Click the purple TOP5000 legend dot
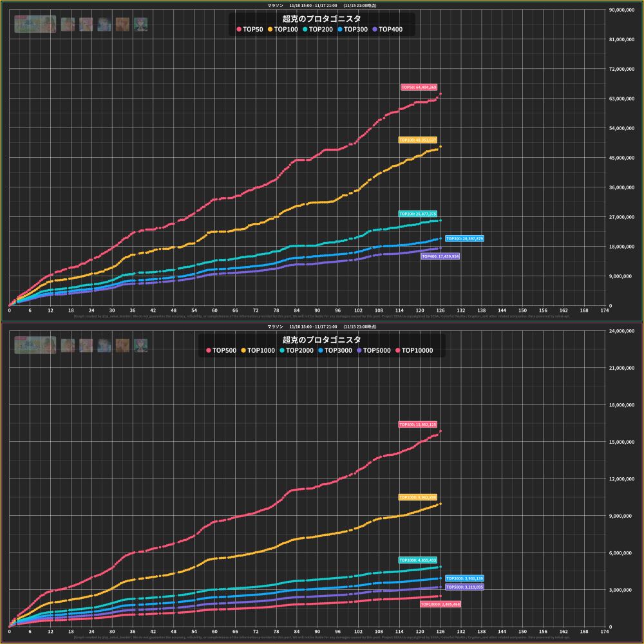The height and width of the screenshot is (644, 644). coord(359,350)
